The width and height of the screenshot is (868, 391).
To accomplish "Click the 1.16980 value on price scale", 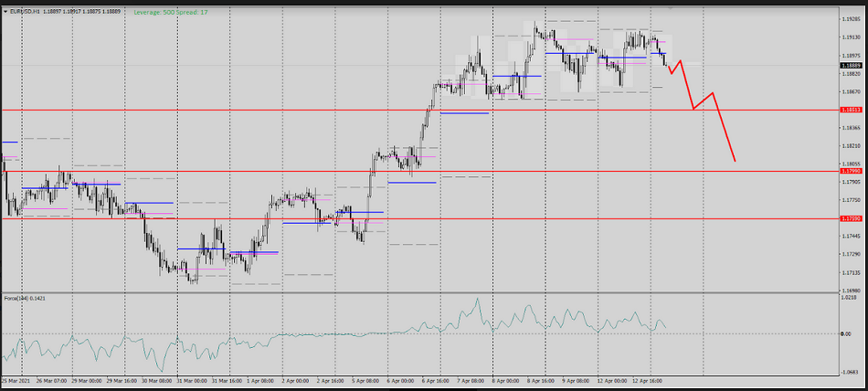I will (x=851, y=291).
